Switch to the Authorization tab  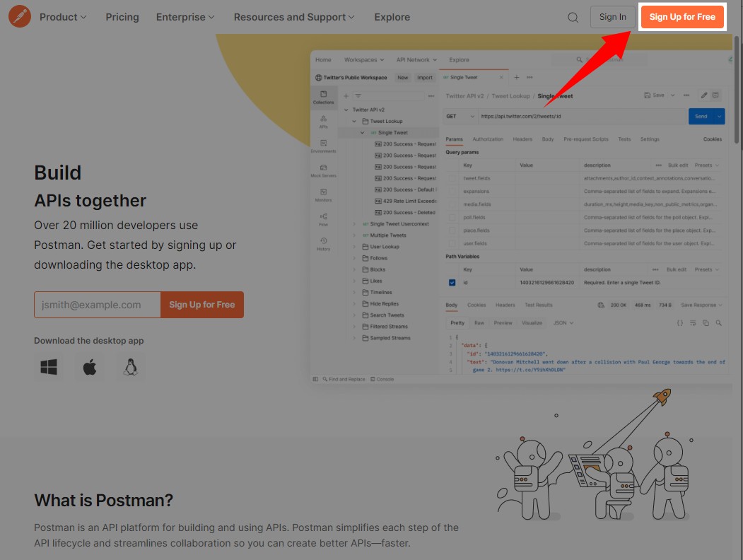coord(488,139)
